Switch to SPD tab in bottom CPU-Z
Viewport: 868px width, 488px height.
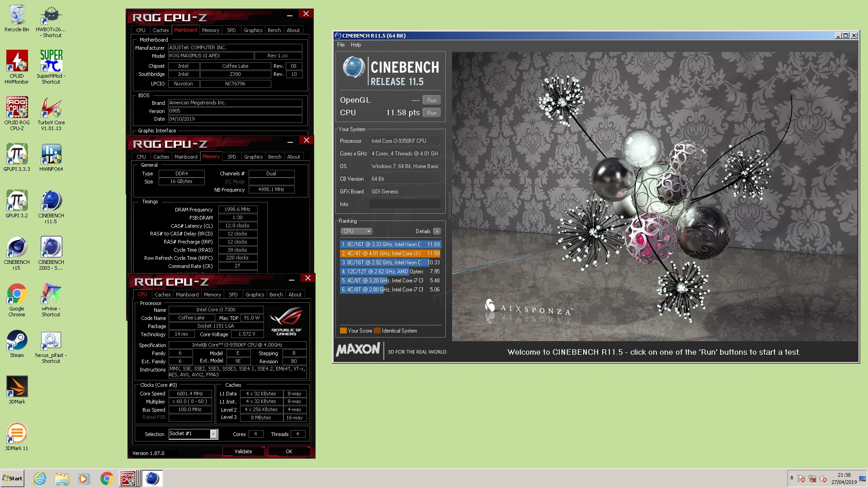(x=233, y=295)
